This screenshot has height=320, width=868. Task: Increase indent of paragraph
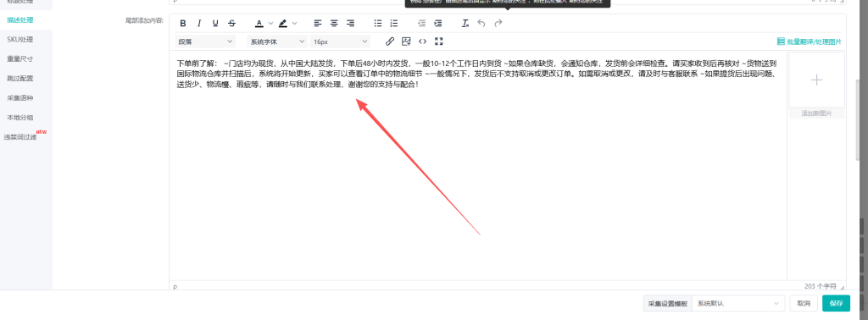[x=438, y=23]
